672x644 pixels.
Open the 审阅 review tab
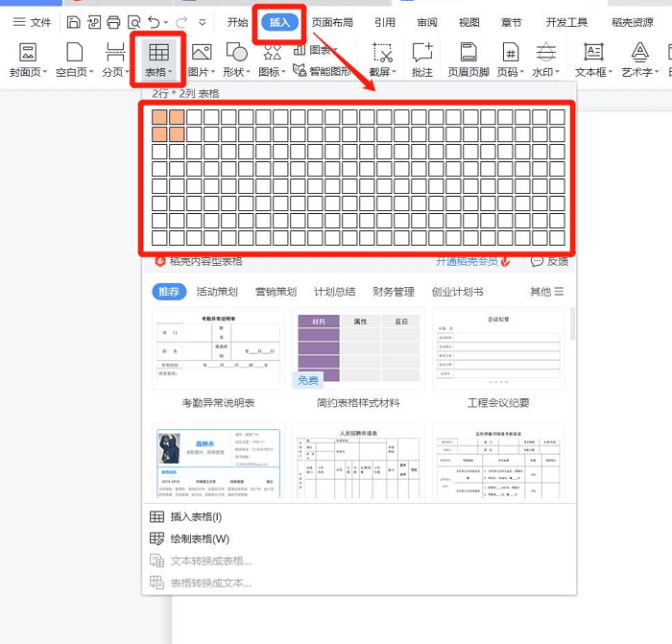point(427,22)
